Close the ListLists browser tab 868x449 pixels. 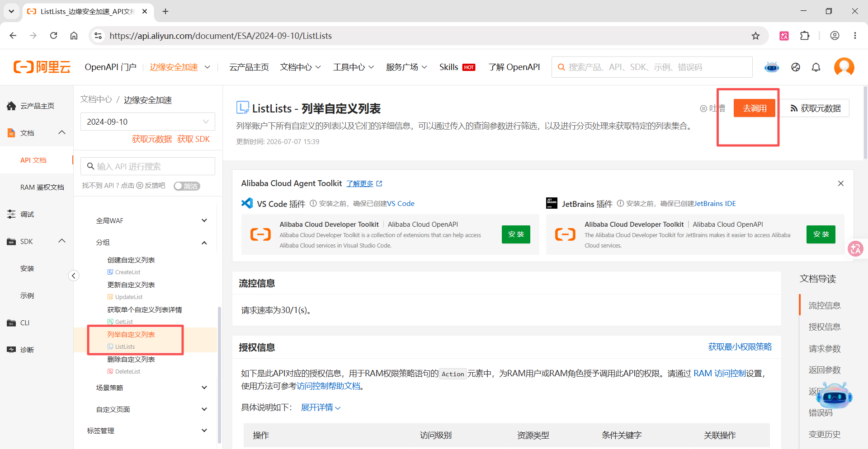point(145,11)
